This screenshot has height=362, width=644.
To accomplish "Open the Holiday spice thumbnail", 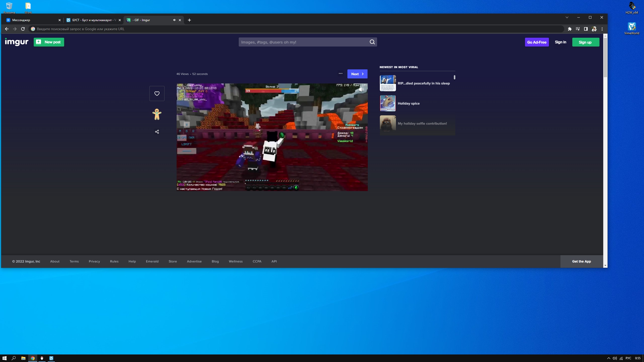I will click(x=388, y=103).
